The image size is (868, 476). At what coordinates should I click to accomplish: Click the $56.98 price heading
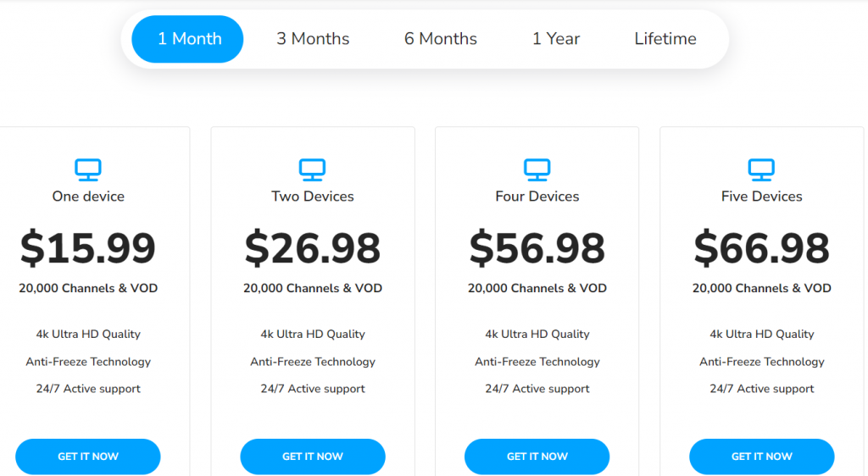[537, 247]
